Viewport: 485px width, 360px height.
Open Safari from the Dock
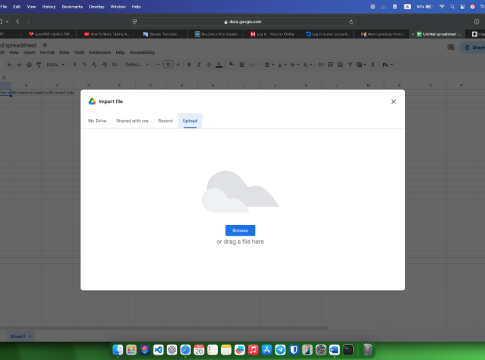pyautogui.click(x=185, y=350)
